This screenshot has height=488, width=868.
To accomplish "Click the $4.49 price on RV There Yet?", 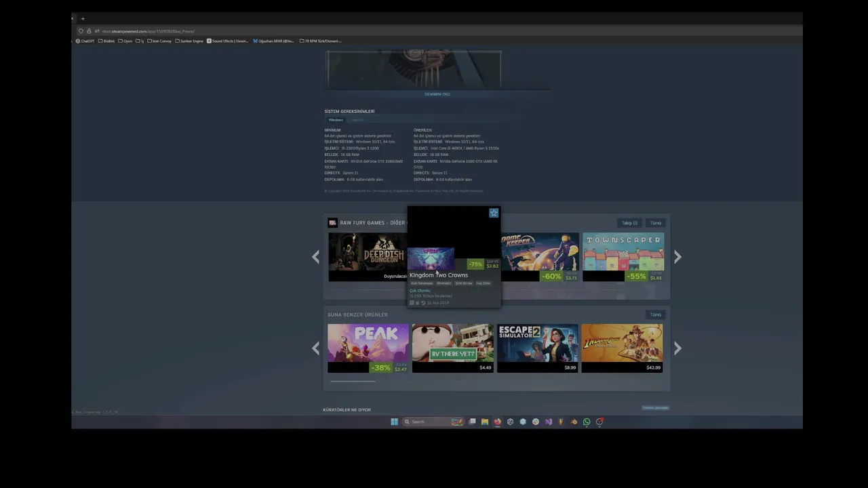I will click(486, 368).
